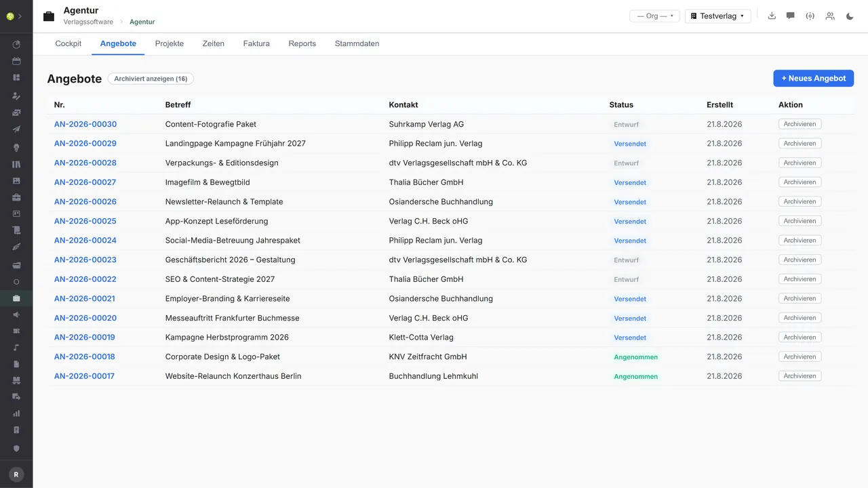This screenshot has width=868, height=488.
Task: Switch to the Reports tab
Action: 302,43
